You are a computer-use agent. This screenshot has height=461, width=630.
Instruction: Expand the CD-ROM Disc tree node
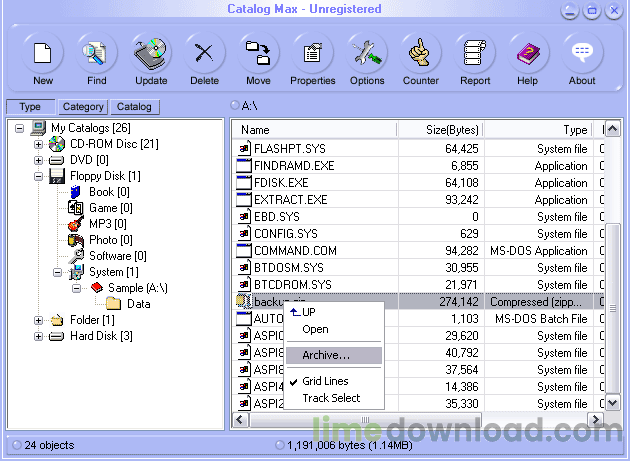point(39,144)
